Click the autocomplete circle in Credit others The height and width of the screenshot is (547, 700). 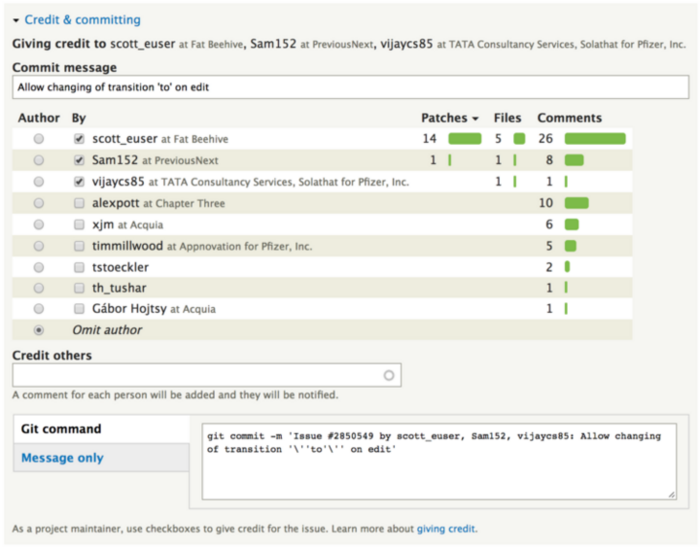point(389,376)
